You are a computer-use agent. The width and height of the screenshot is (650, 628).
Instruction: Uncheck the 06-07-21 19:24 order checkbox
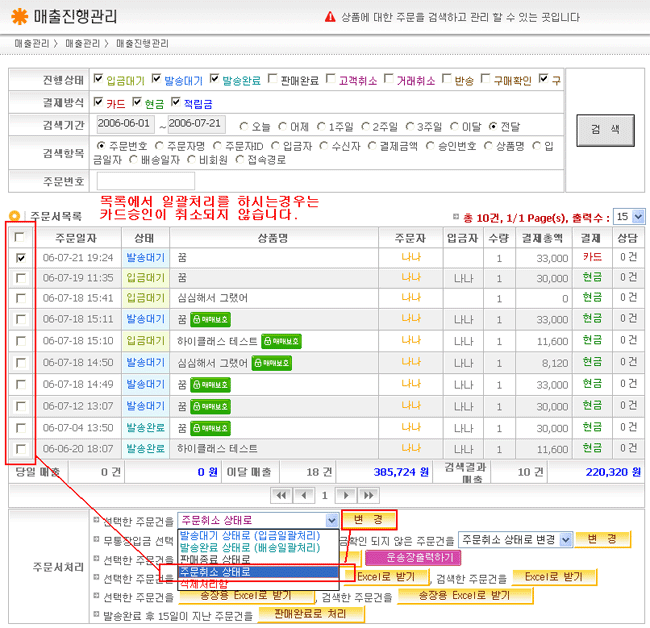point(21,257)
